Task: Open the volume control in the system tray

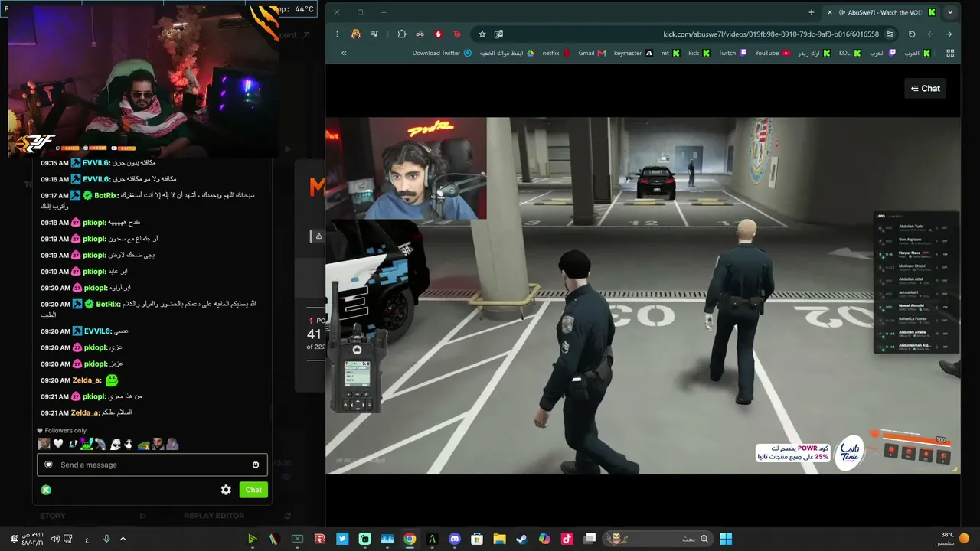Action: pyautogui.click(x=55, y=539)
